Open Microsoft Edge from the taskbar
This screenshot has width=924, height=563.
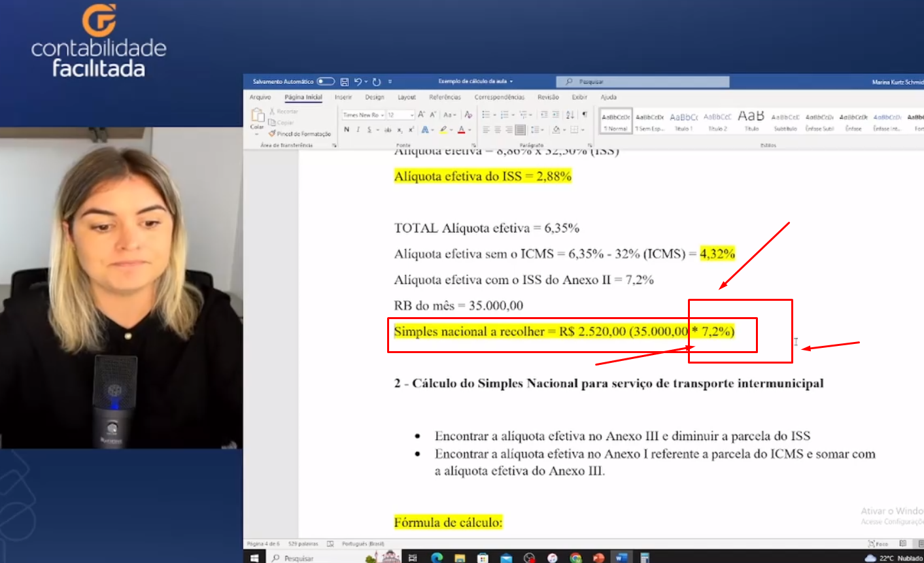pos(437,558)
